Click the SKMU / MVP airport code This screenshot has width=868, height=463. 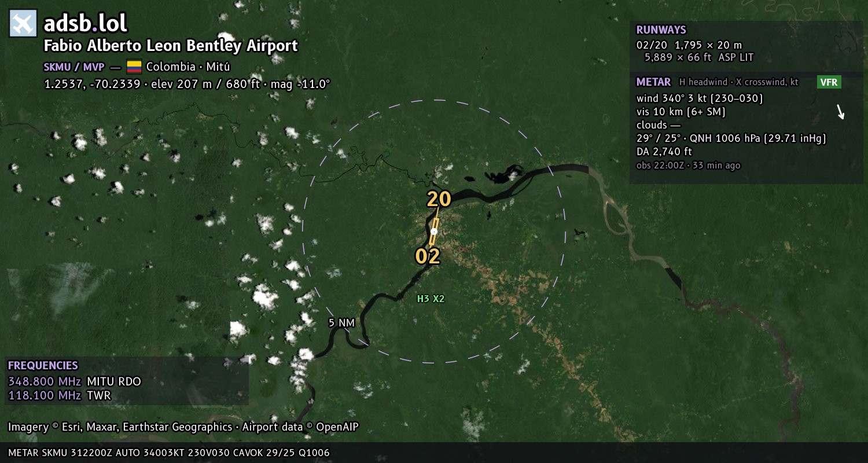[x=74, y=67]
